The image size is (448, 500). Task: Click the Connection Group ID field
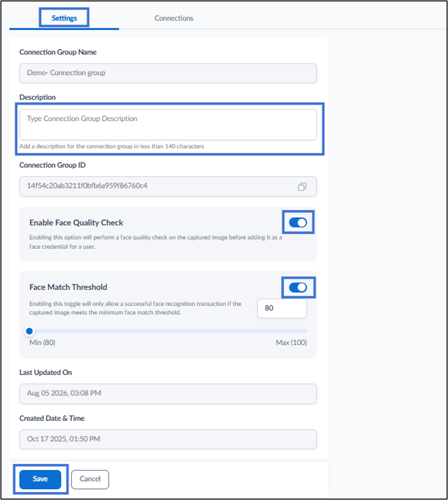coord(168,186)
